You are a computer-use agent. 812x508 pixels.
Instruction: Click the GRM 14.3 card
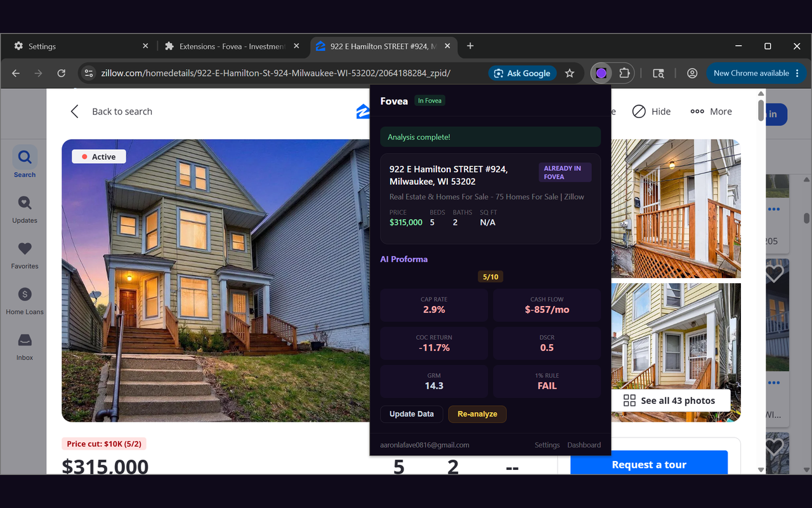click(434, 382)
